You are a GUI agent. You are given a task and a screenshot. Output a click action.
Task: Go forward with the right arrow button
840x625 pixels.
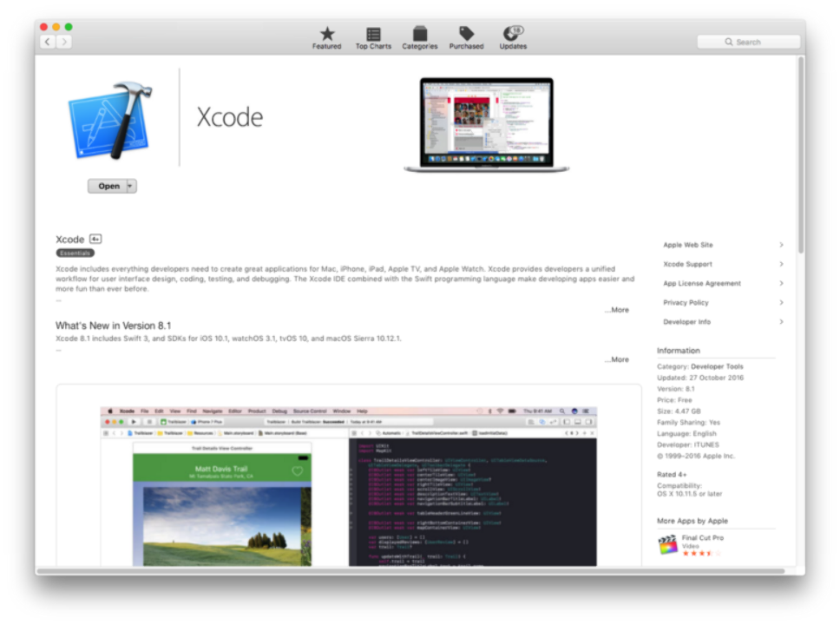tap(64, 42)
